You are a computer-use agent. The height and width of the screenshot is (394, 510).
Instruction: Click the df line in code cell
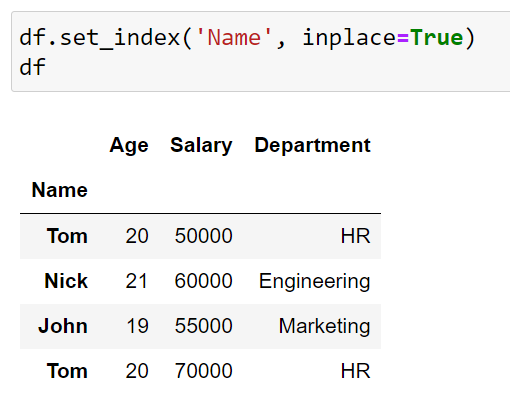tap(32, 67)
